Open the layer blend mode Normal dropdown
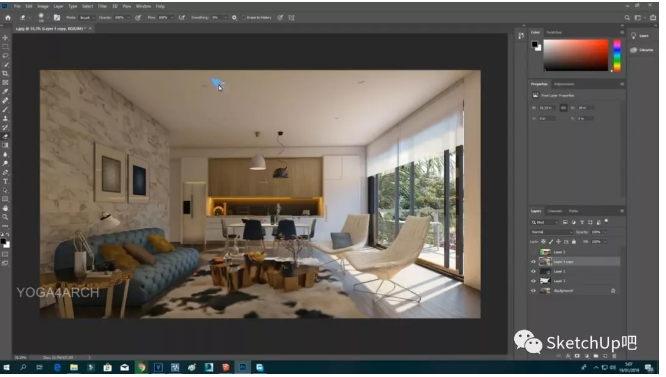 click(x=551, y=232)
